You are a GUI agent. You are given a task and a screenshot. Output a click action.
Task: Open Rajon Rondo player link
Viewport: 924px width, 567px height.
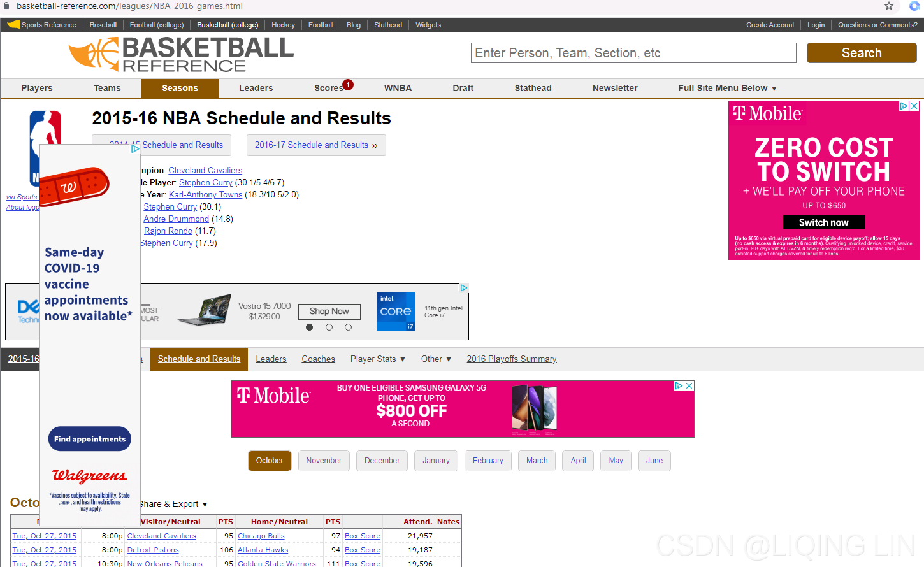[168, 231]
